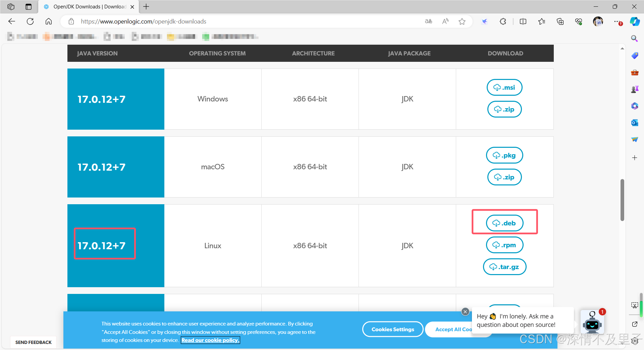Open Cookies Settings
This screenshot has height=350, width=644.
393,329
